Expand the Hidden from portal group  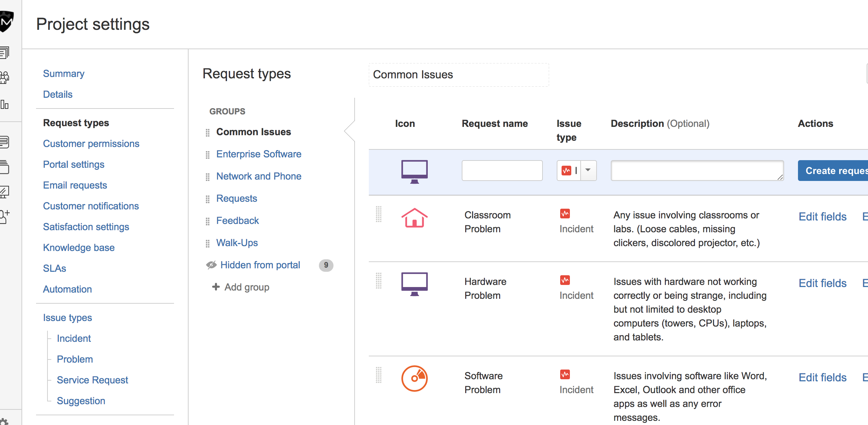[x=260, y=265]
